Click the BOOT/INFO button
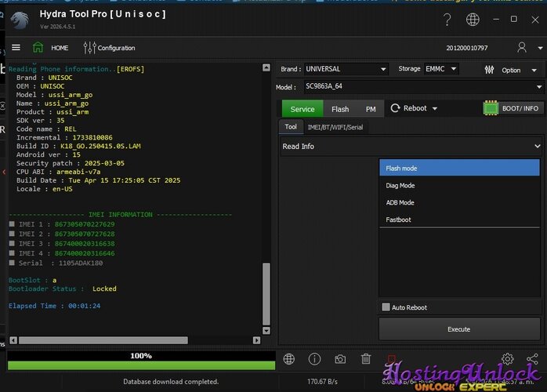This screenshot has height=392, width=547. 513,108
